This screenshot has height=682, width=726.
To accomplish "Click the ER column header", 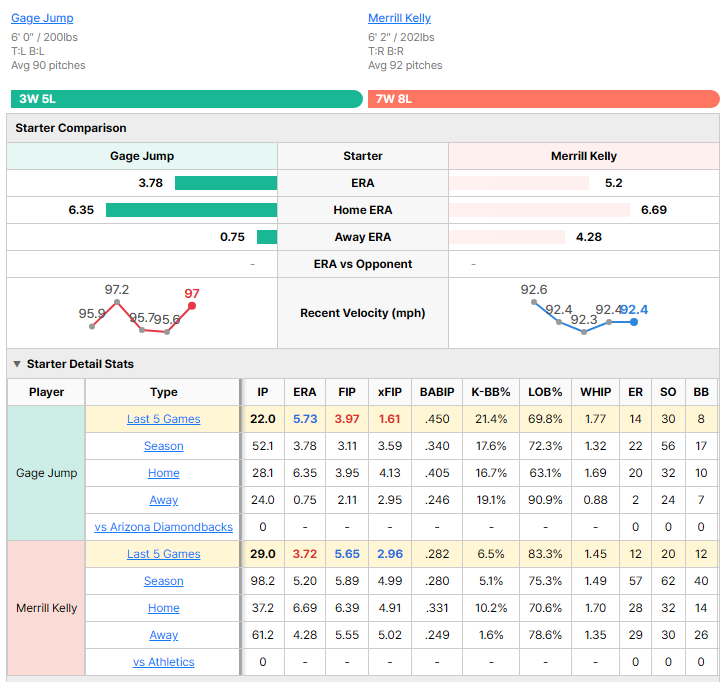I will 635,392.
